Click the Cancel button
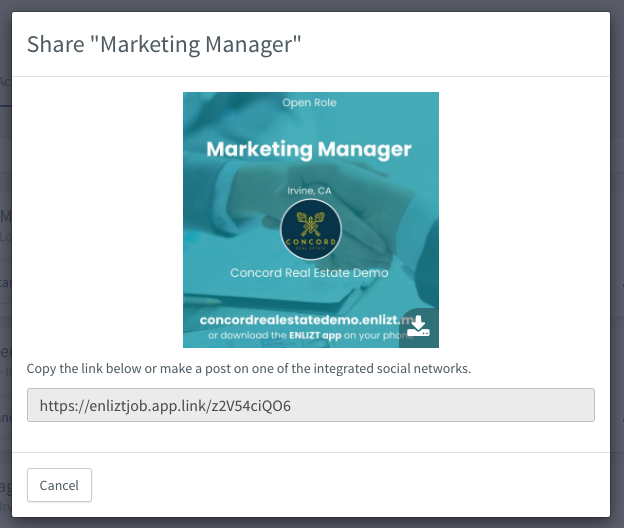This screenshot has height=528, width=624. 59,485
